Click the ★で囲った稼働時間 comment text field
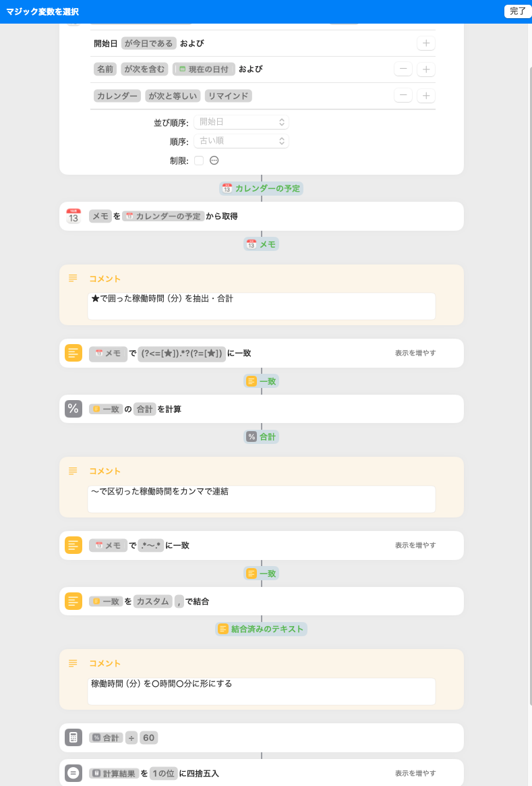This screenshot has height=786, width=532. pyautogui.click(x=261, y=306)
